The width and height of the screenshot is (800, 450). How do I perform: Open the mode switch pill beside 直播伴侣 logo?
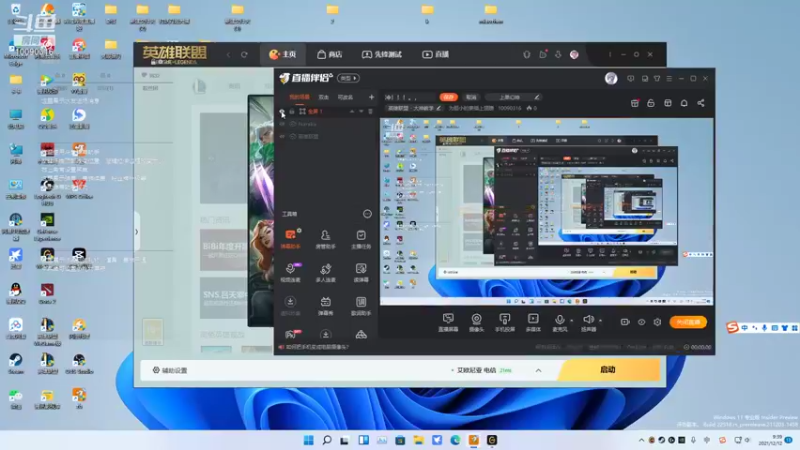348,78
